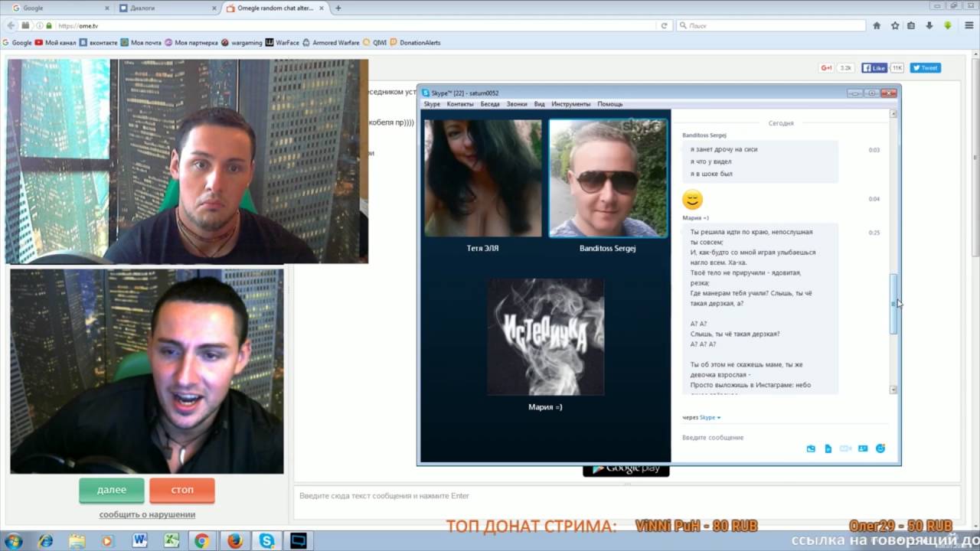Image resolution: width=980 pixels, height=551 pixels.
Task: Switch to the Диалоги browser tab
Action: [167, 8]
